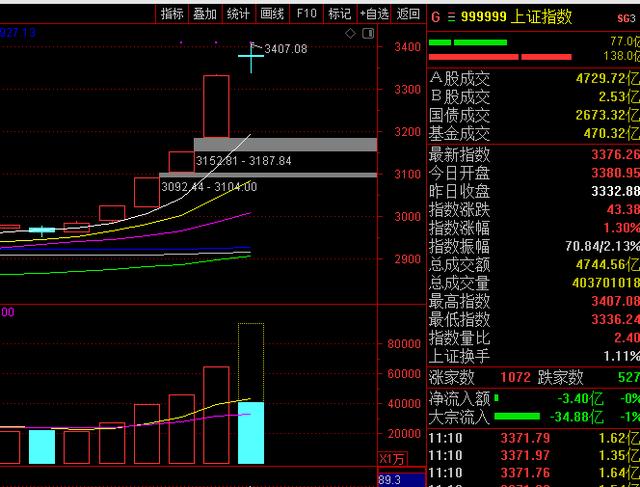This screenshot has width=640, height=487.
Task: Click the 11:10 tick row at 3371.76
Action: pos(534,472)
